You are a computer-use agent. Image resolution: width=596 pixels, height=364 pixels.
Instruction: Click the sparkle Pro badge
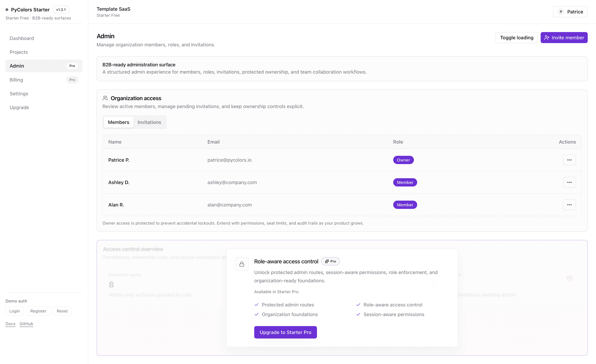[330, 261]
